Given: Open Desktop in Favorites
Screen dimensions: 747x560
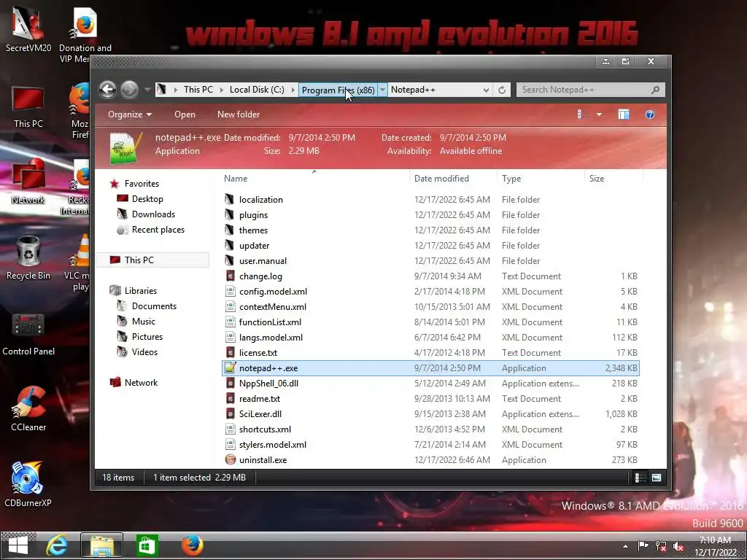Looking at the screenshot, I should point(147,198).
